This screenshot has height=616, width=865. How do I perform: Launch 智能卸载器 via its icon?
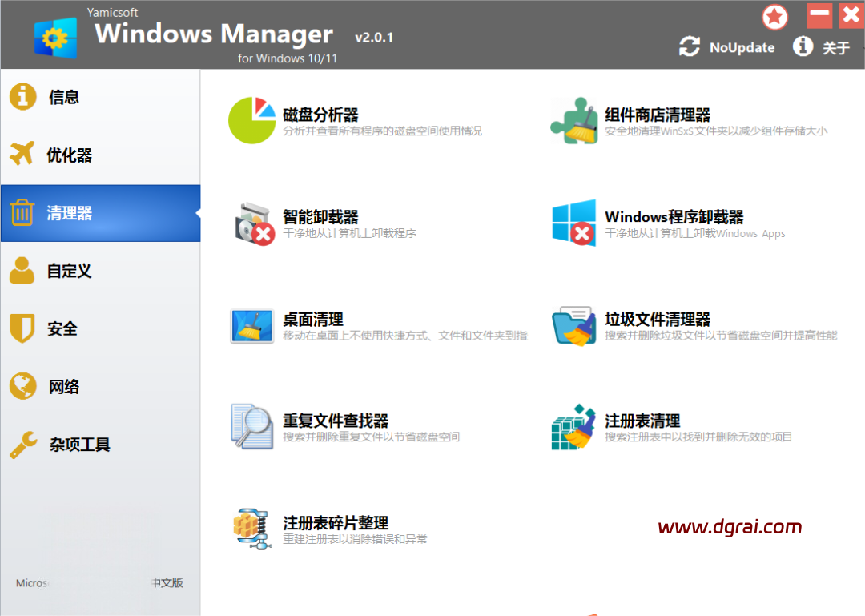[x=254, y=223]
